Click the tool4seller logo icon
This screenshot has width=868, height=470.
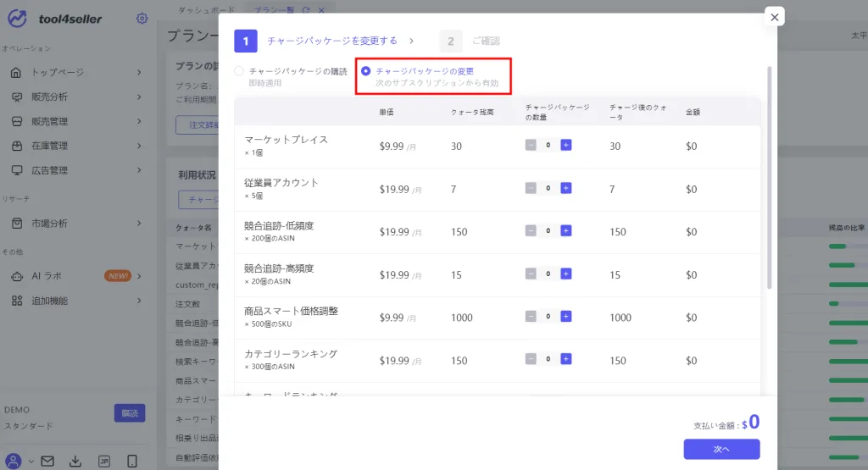click(17, 19)
